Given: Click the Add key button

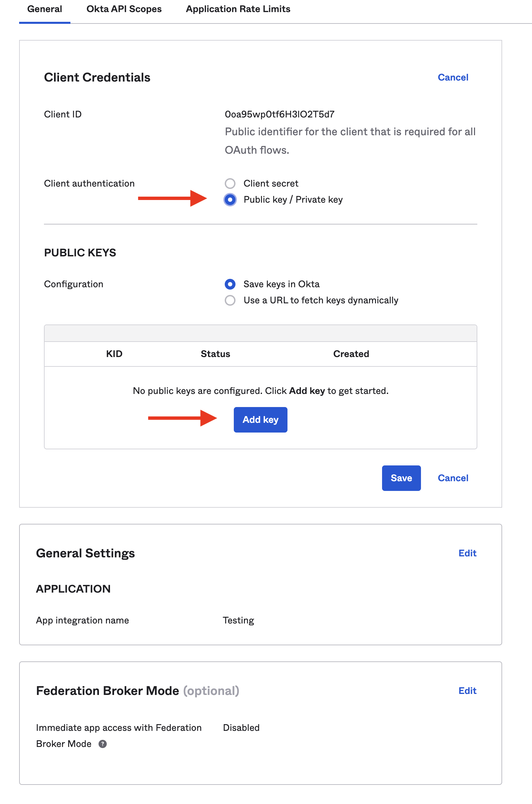Looking at the screenshot, I should 260,419.
